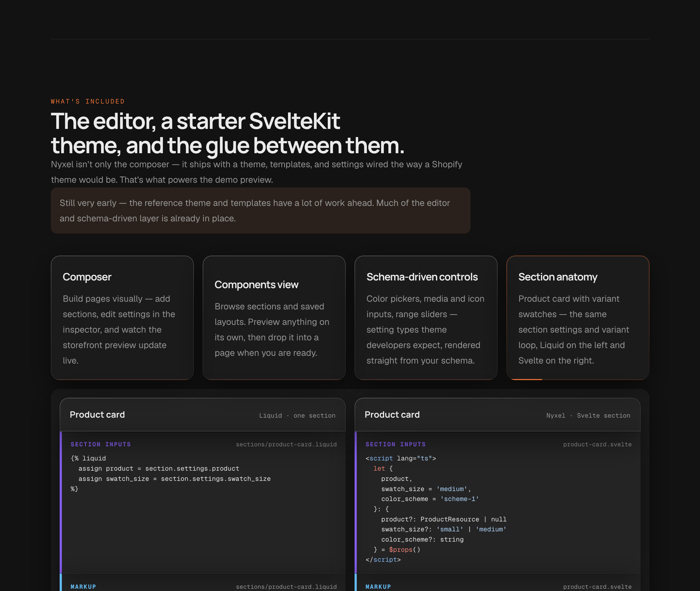Click the "Still very early" notice box

coord(260,210)
